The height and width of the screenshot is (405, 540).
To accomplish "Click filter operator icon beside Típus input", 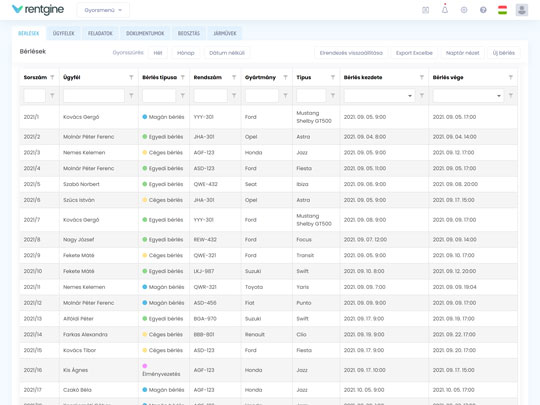I will [x=333, y=95].
